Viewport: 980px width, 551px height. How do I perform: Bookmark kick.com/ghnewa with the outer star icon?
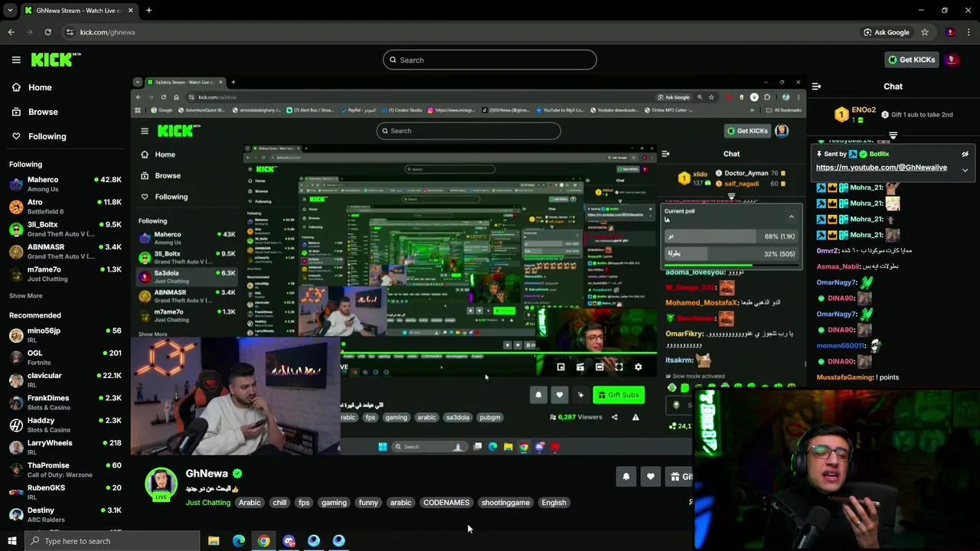coord(925,32)
